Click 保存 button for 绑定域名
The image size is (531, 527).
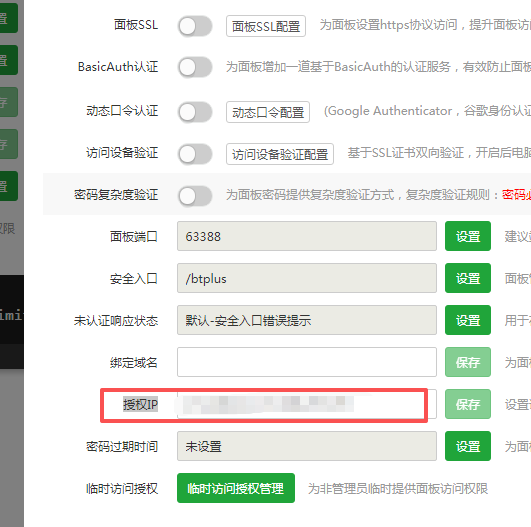tap(468, 362)
